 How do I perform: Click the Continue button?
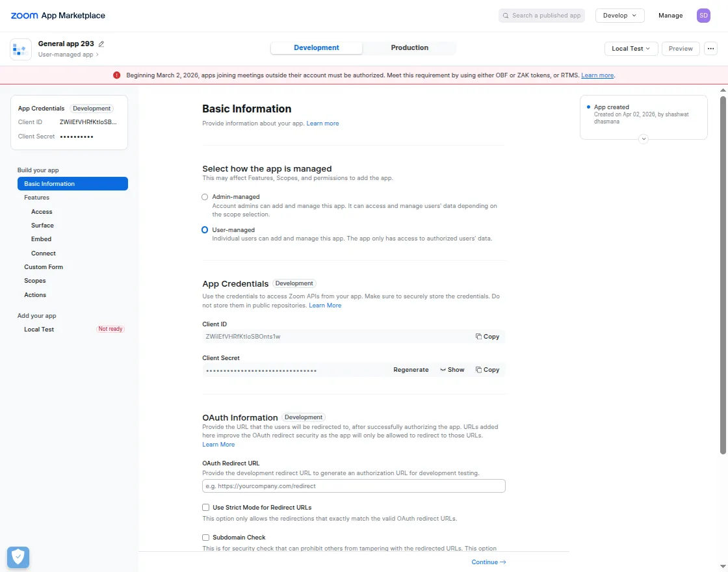coord(488,562)
